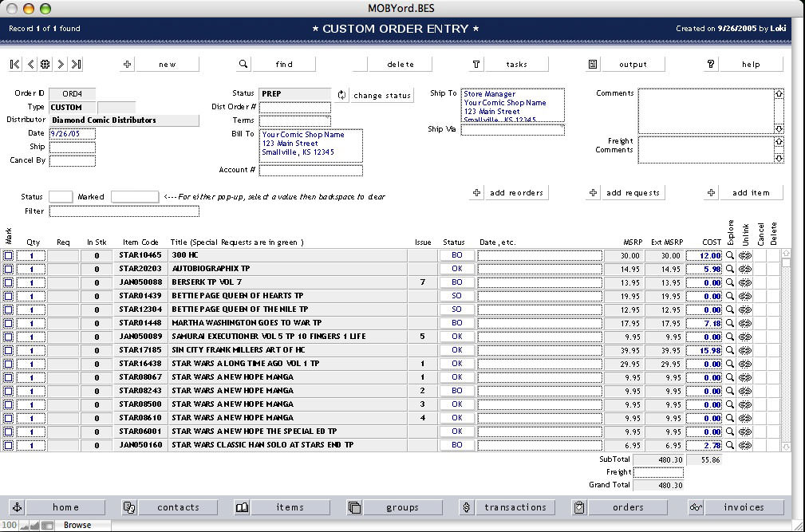This screenshot has width=805, height=532.
Task: Open status pop-up for STAR08243 row
Action: 457,391
